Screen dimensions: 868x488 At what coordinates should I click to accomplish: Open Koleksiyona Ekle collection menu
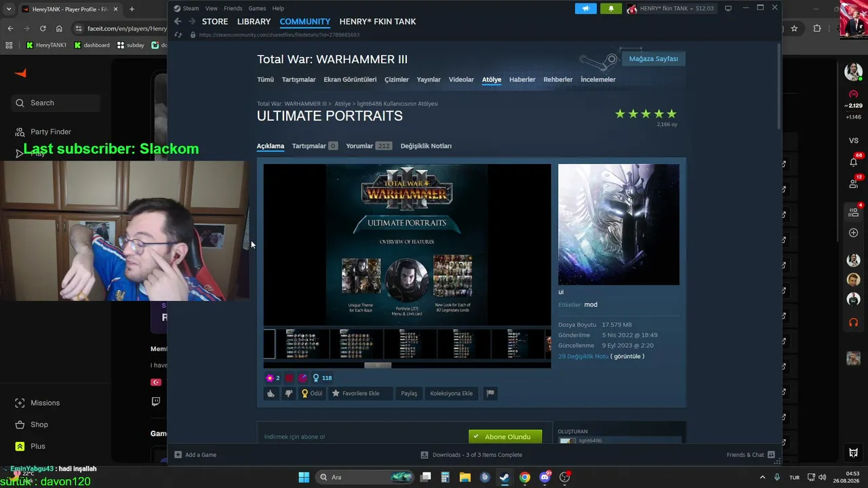coord(451,393)
